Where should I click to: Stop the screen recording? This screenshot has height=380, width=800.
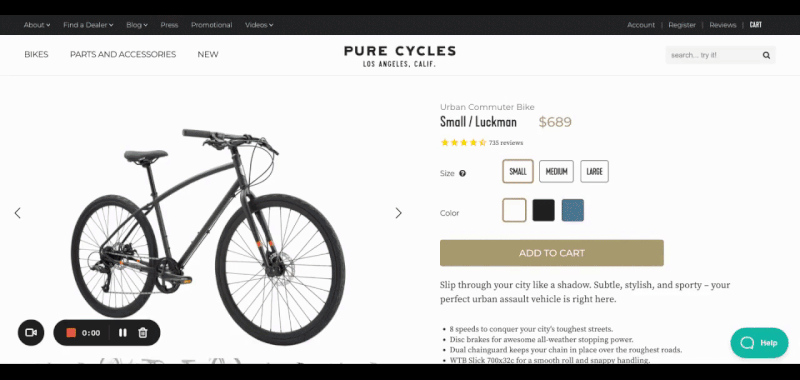[x=71, y=333]
